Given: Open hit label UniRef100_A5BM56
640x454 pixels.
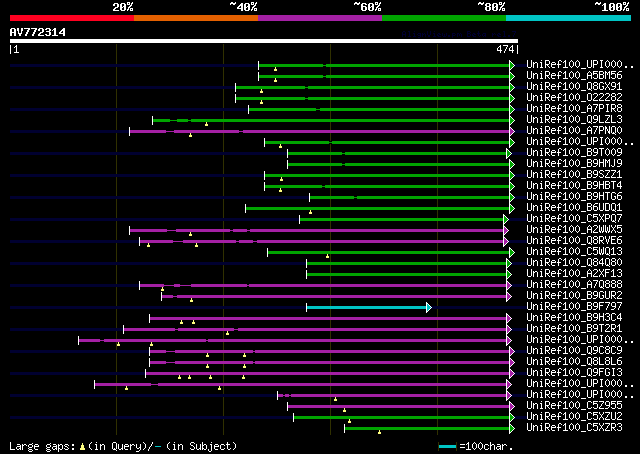Looking at the screenshot, I should pos(574,76).
